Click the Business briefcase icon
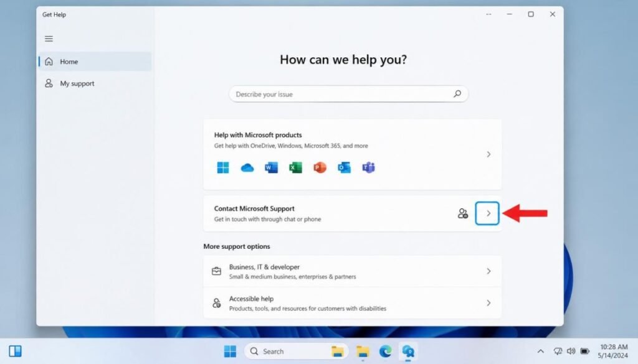The width and height of the screenshot is (638, 364). point(216,271)
